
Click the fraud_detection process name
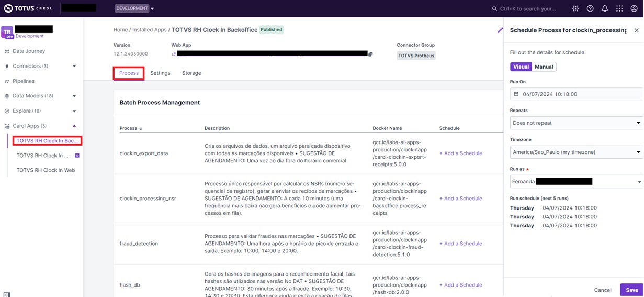(x=139, y=244)
